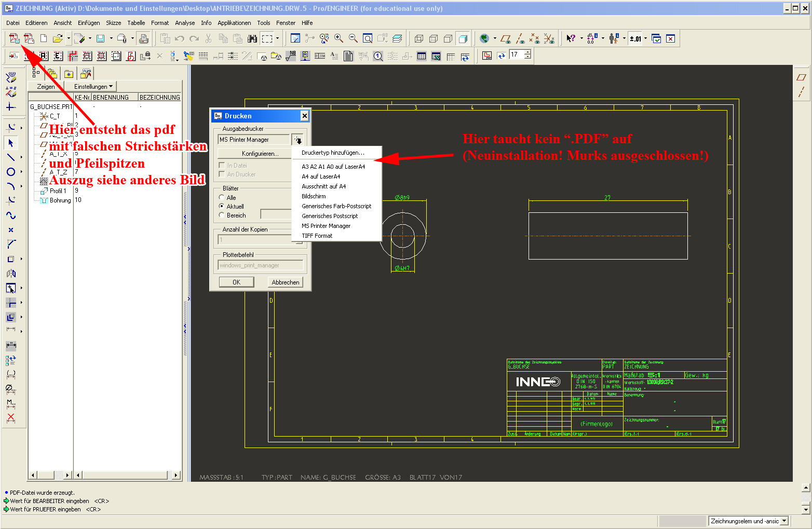Click the PDF export icon in the top toolbar
The image size is (812, 529).
pyautogui.click(x=15, y=38)
